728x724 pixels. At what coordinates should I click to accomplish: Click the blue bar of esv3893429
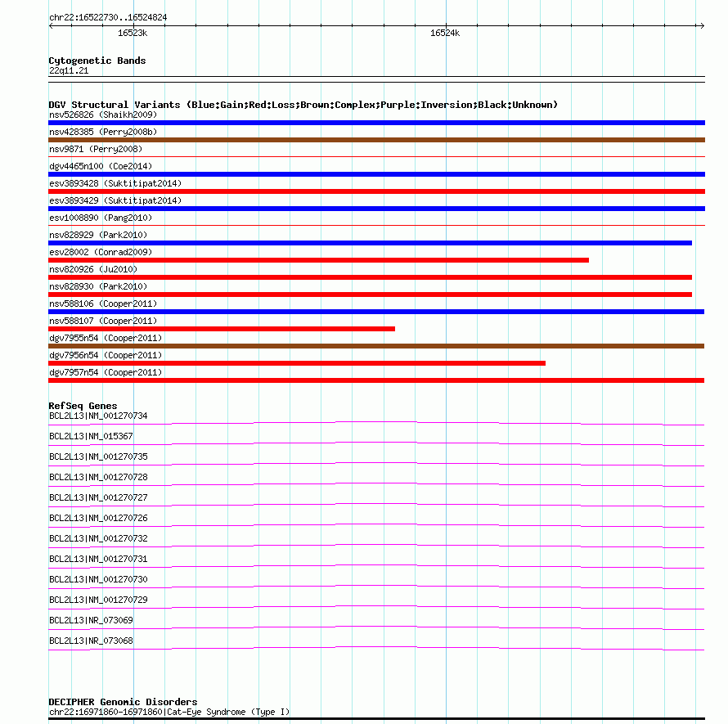[x=376, y=209]
